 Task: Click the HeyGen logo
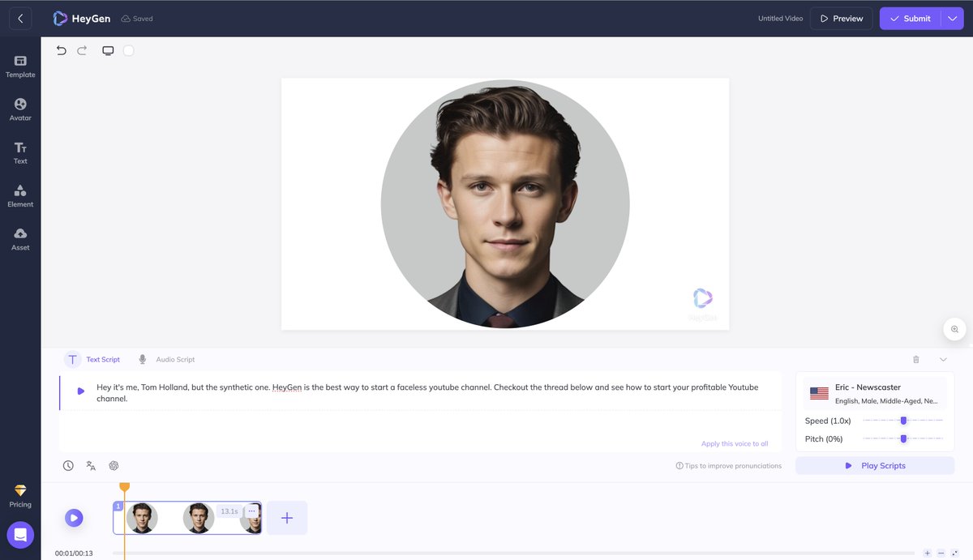82,18
